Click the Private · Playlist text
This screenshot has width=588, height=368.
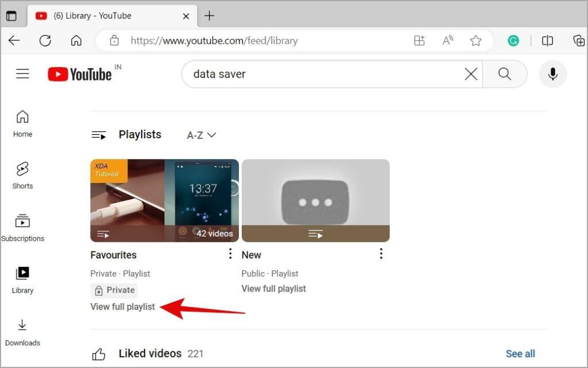tap(120, 274)
